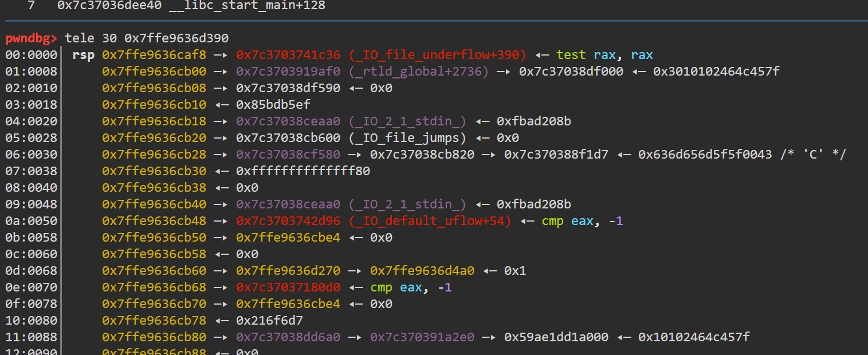Viewport: 868px width, 355px height.
Task: Select the rsp register label
Action: [x=84, y=55]
